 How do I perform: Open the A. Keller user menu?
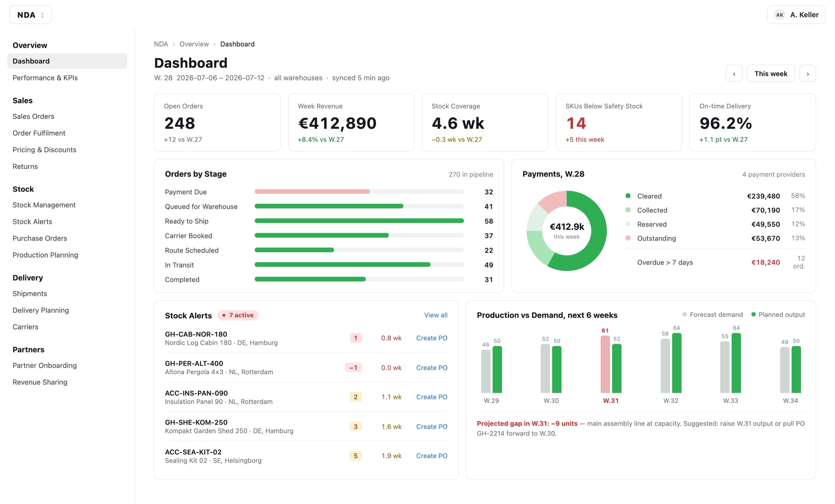coord(796,15)
